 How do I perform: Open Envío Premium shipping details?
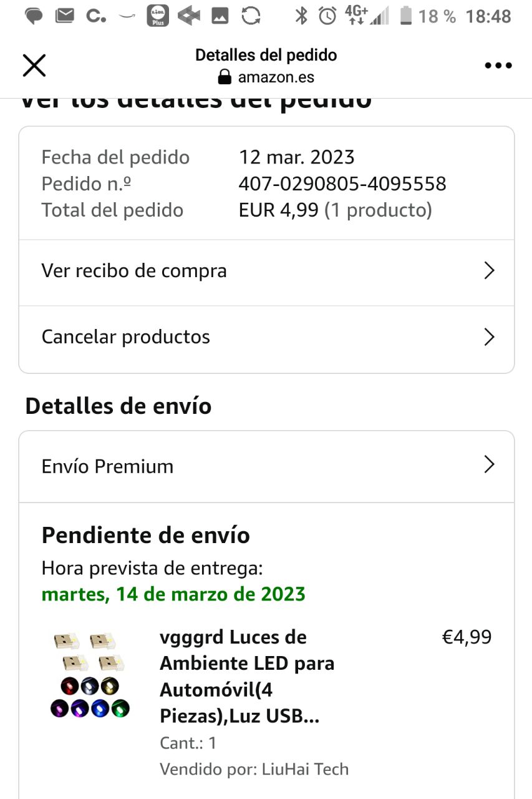[x=107, y=466]
